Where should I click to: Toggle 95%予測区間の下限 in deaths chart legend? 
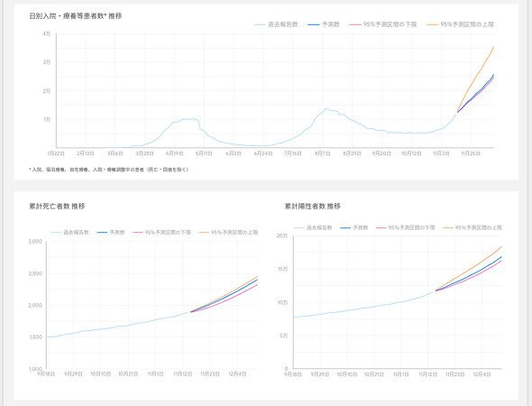point(161,233)
